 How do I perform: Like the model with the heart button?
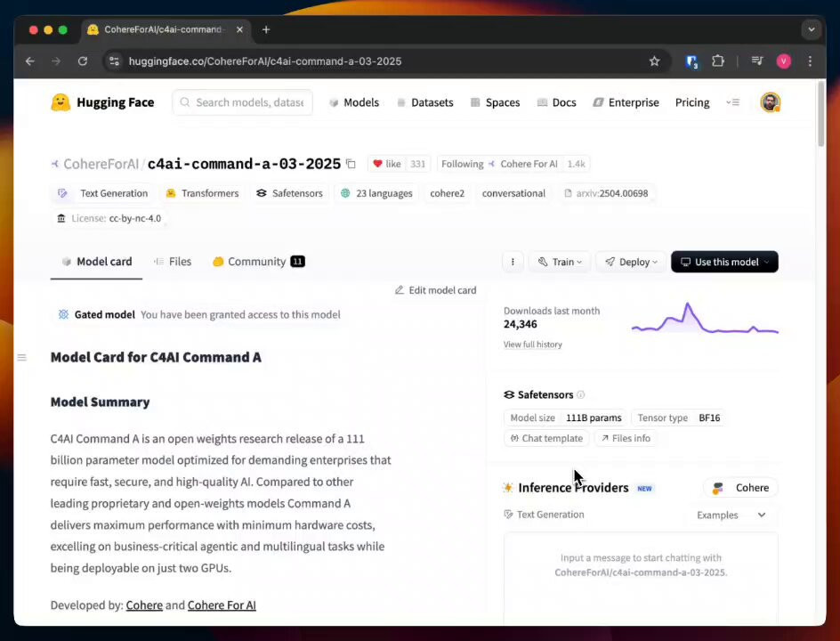click(x=387, y=164)
